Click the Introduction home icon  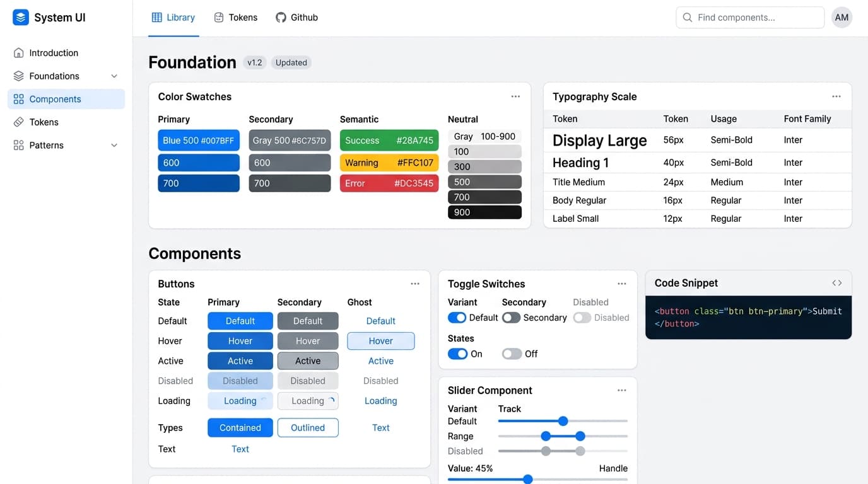[19, 53]
